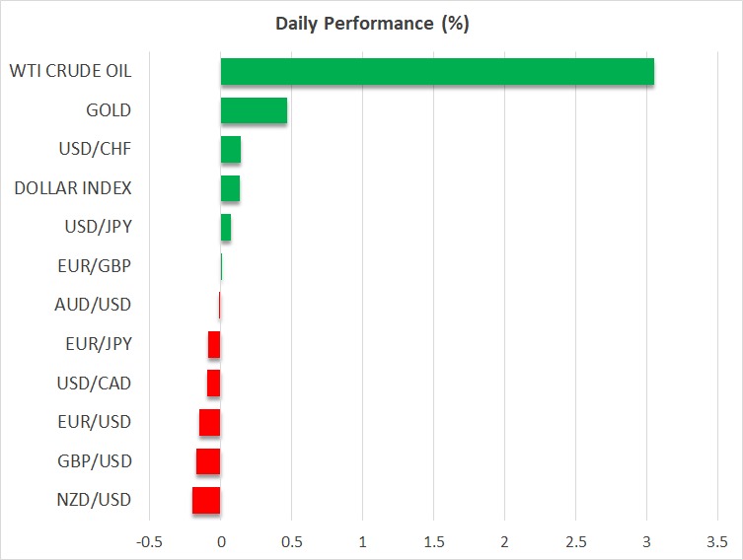The height and width of the screenshot is (560, 743).
Task: Select the NZD/USD red bar
Action: (x=206, y=500)
